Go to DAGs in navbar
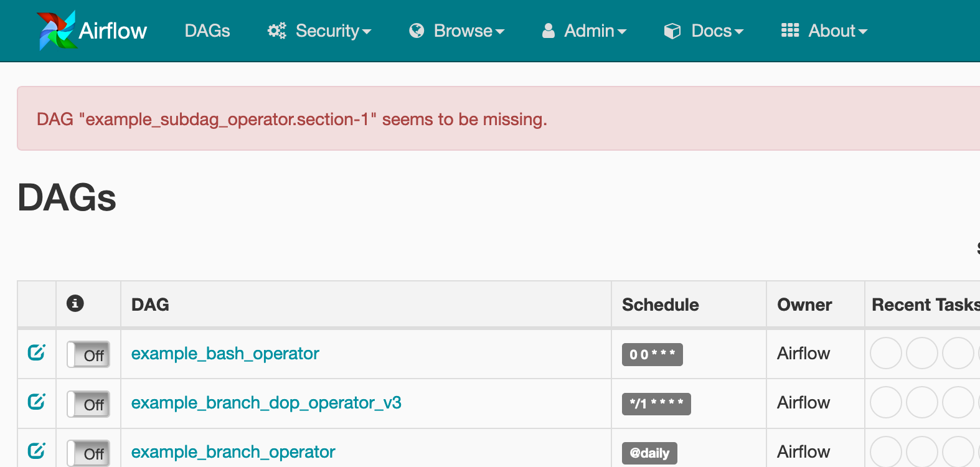The image size is (980, 467). (x=207, y=31)
